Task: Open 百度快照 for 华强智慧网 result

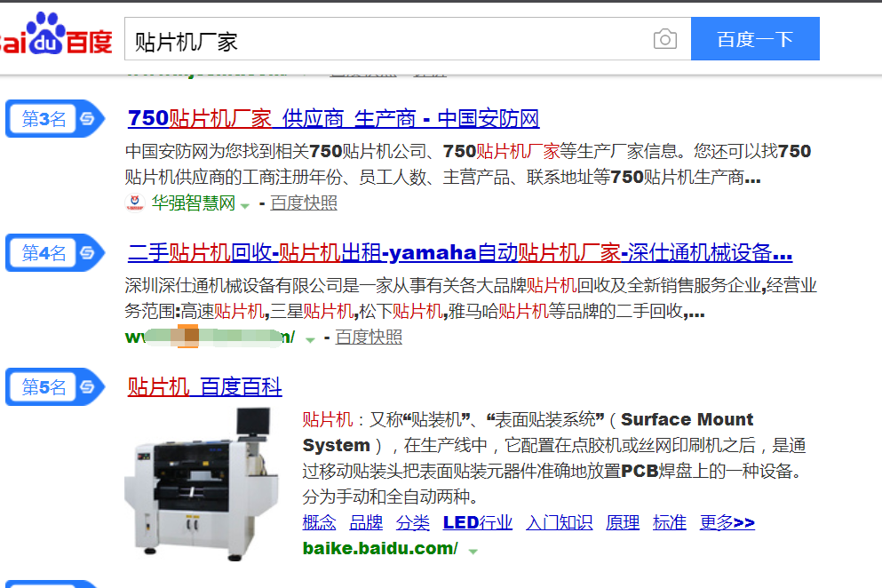Action: pos(304,203)
